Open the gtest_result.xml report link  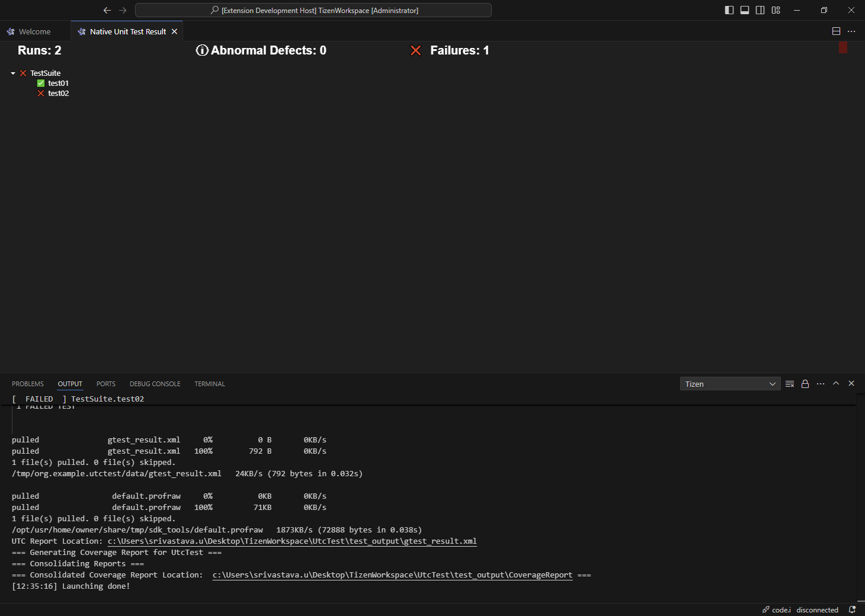click(x=292, y=541)
